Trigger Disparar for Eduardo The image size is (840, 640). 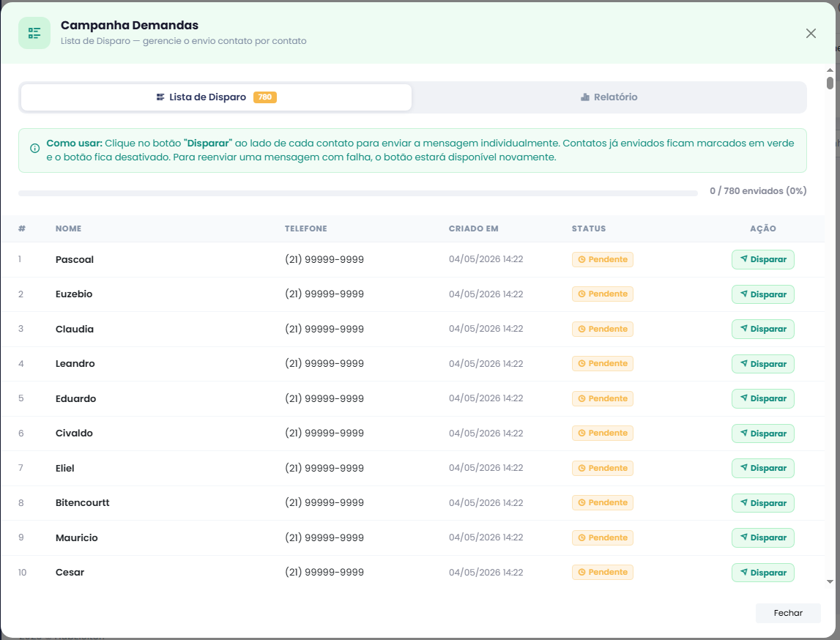point(763,398)
